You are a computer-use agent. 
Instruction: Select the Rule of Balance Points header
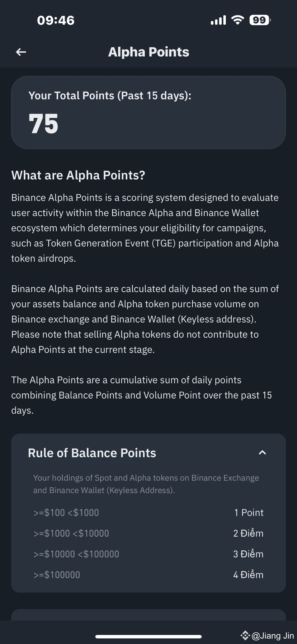[148, 453]
